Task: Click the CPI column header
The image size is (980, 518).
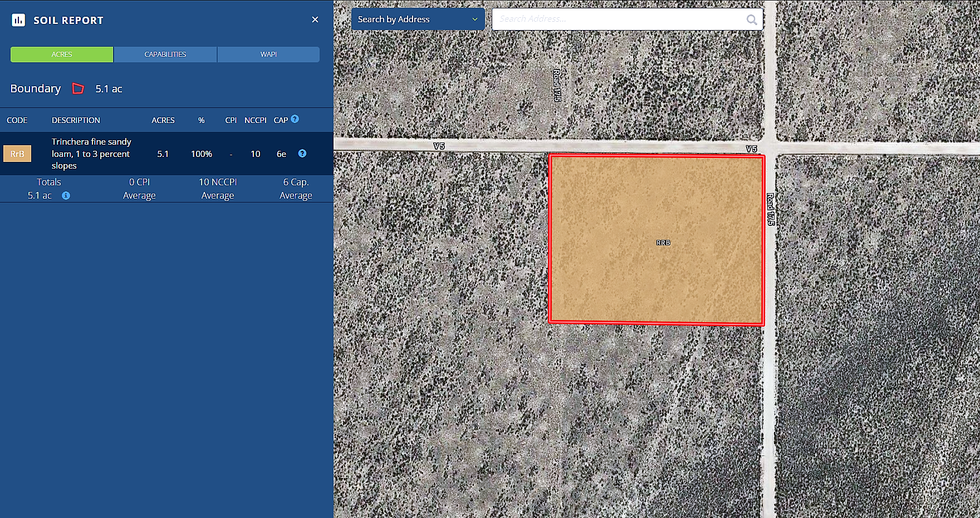Action: point(231,120)
